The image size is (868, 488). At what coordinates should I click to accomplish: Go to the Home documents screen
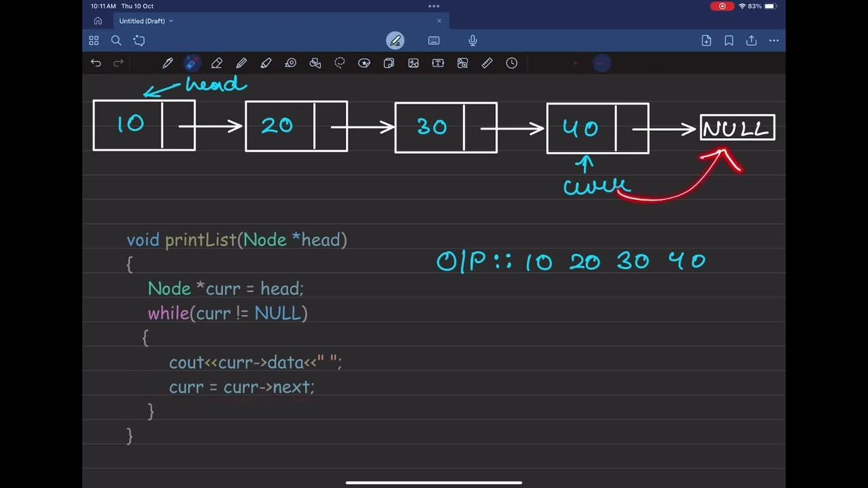click(x=98, y=21)
